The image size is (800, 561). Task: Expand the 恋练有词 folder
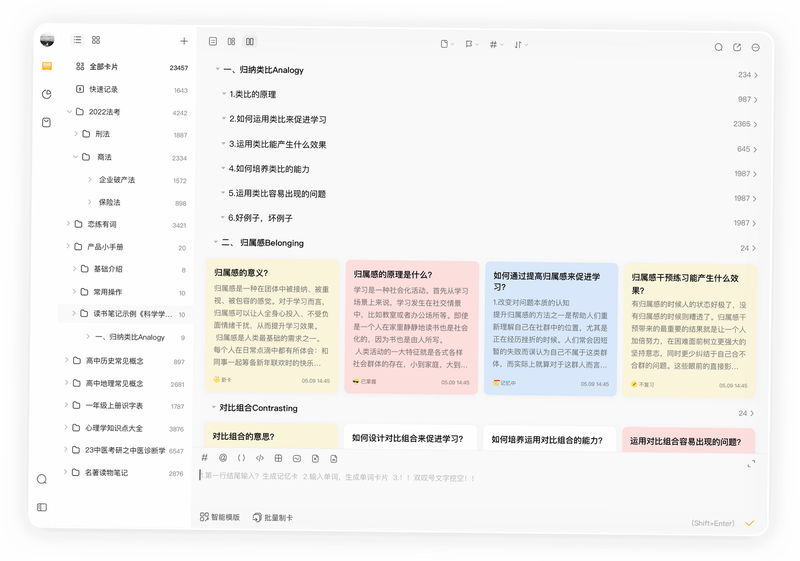[x=68, y=223]
